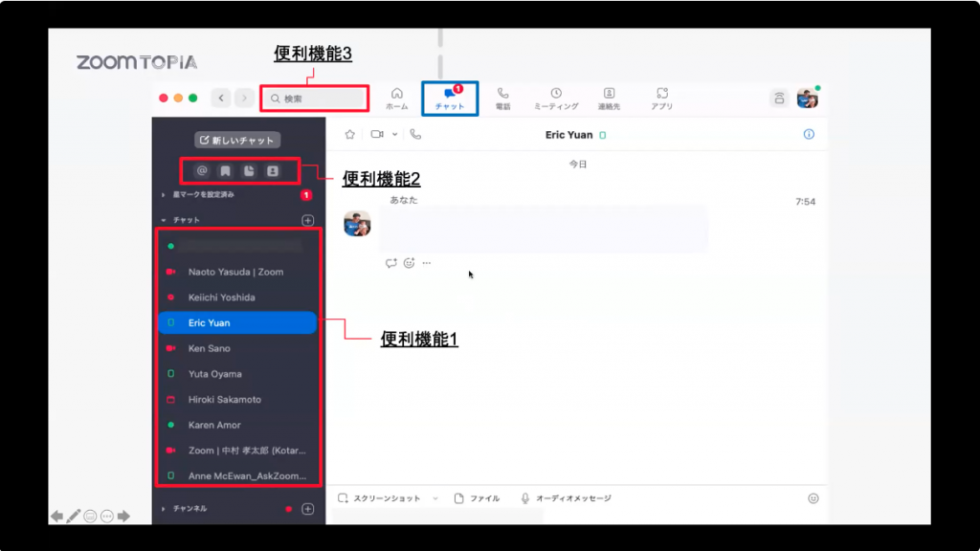The image size is (980, 551).
Task: Click the 新しいチャット button
Action: (237, 141)
